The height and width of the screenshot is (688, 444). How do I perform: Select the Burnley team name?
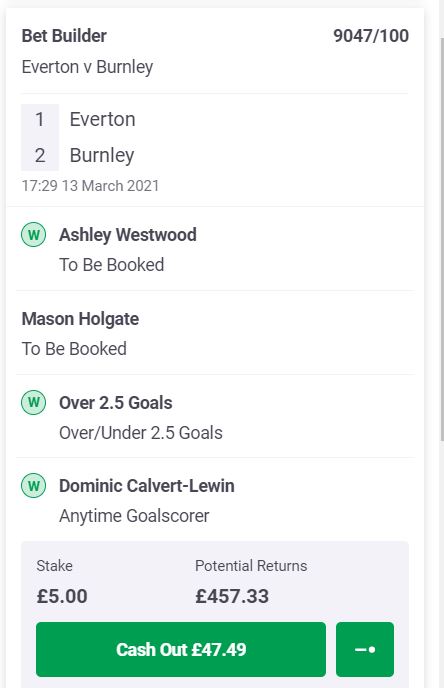click(x=102, y=155)
